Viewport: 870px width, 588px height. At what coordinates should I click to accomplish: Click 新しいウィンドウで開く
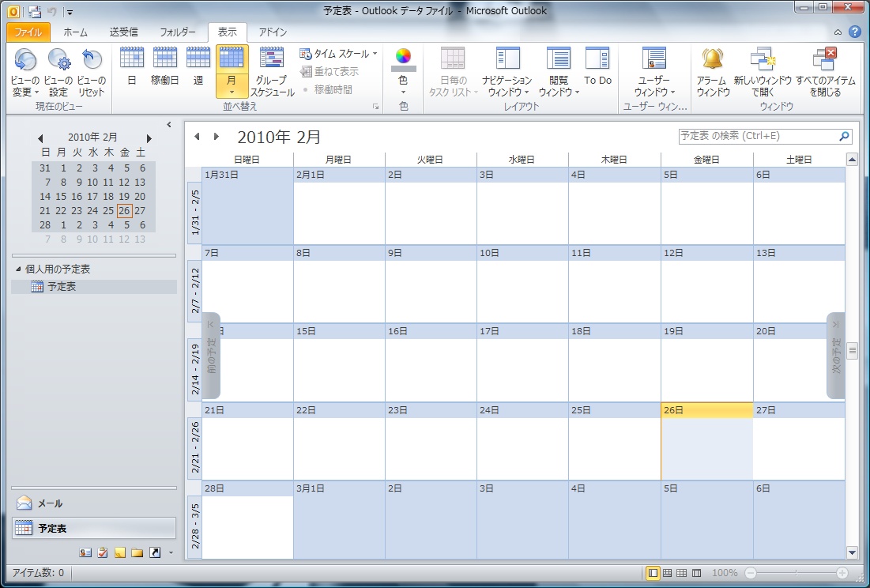[763, 72]
